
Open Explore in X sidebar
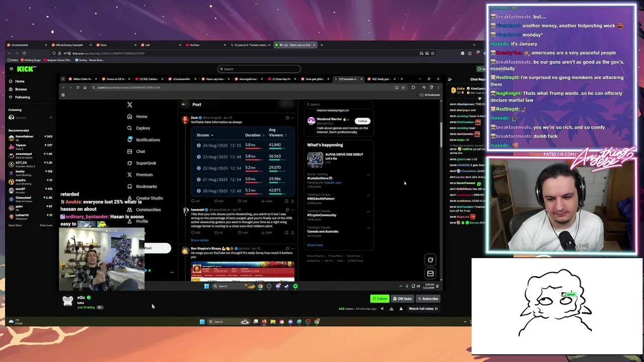pos(138,128)
